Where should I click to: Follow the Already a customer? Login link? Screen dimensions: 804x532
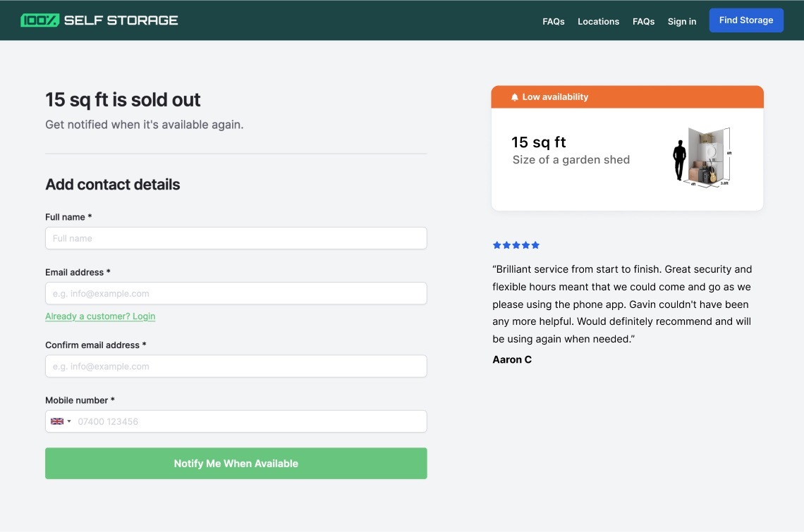pyautogui.click(x=100, y=316)
